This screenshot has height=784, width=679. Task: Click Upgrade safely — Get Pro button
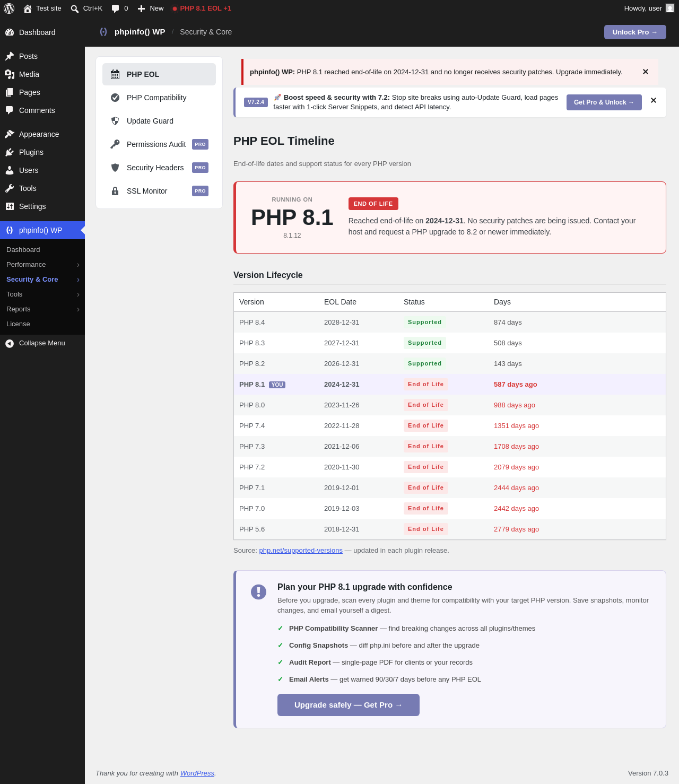349,705
